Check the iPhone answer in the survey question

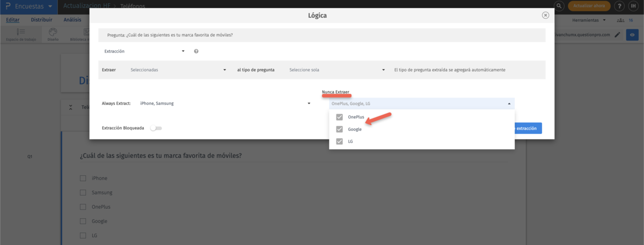tap(83, 178)
